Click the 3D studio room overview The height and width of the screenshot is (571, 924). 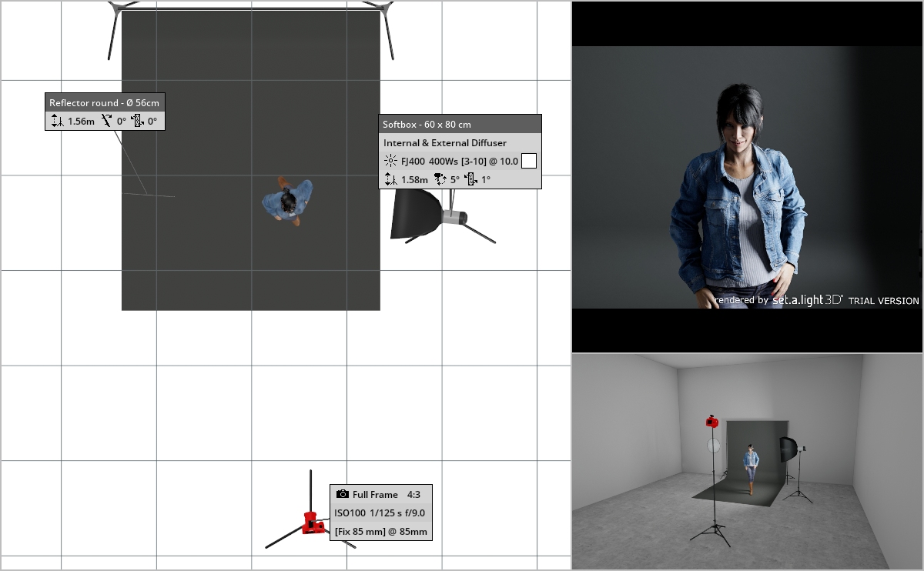747,462
